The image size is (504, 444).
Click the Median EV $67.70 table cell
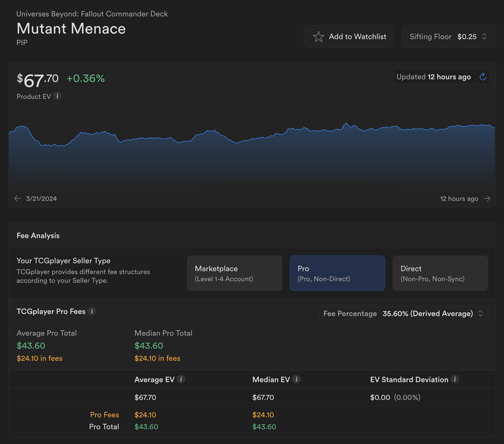click(x=263, y=397)
